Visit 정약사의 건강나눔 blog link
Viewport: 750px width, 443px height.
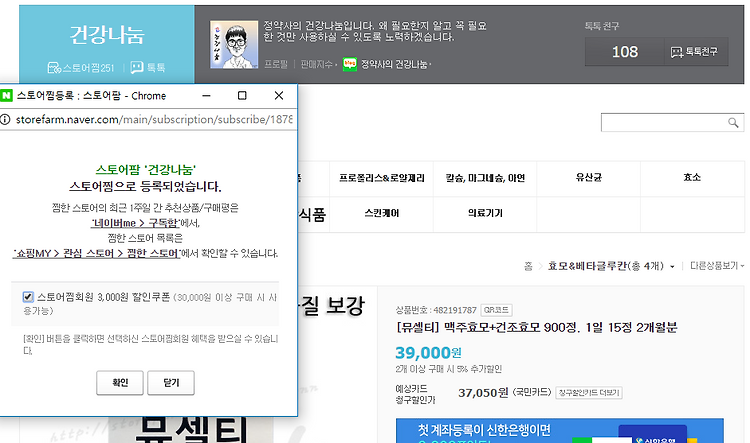coord(395,64)
